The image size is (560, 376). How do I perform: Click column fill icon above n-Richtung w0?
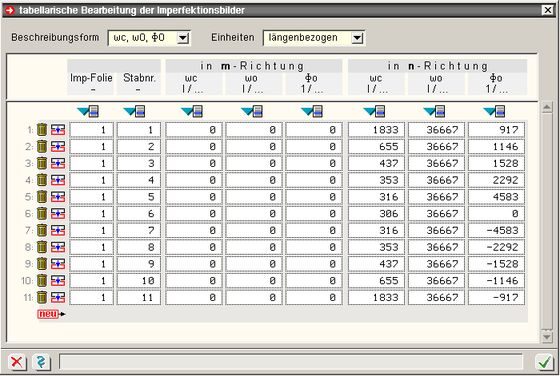click(434, 111)
